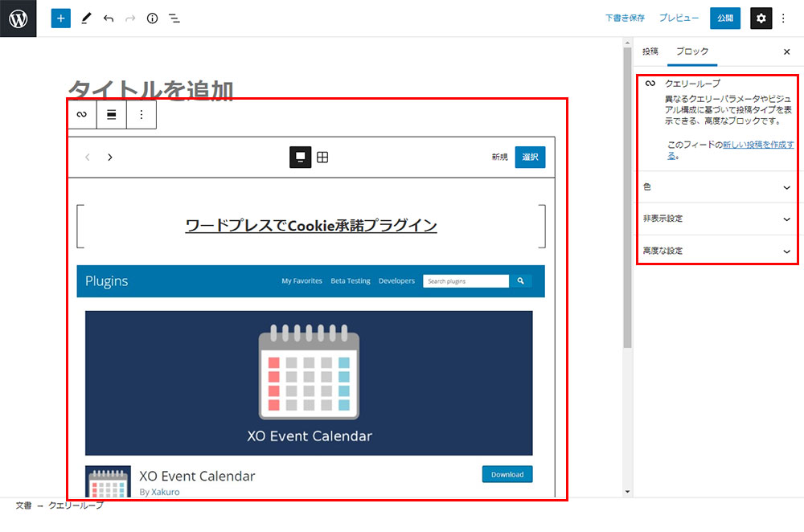The width and height of the screenshot is (804, 532).
Task: Expand the 高度な設定 panel
Action: (x=716, y=251)
